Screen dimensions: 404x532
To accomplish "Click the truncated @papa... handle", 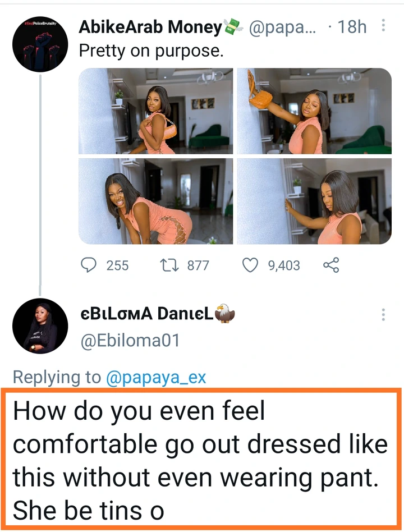I will point(279,26).
